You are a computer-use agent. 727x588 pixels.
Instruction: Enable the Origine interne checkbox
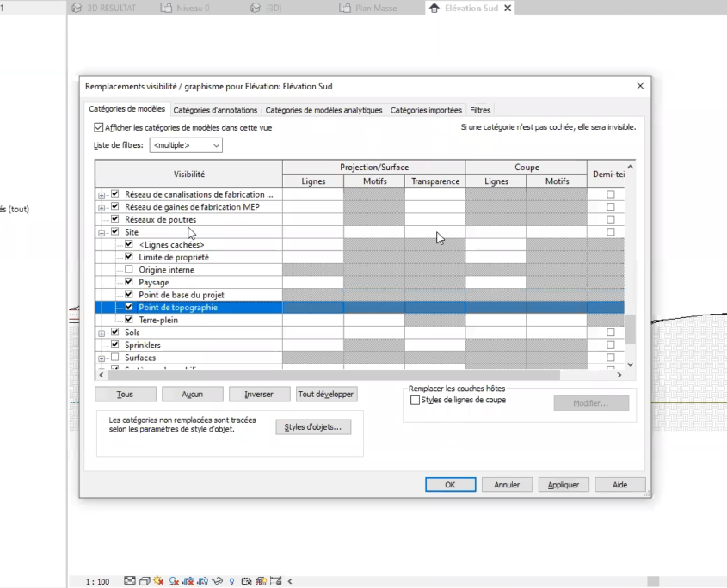[129, 269]
